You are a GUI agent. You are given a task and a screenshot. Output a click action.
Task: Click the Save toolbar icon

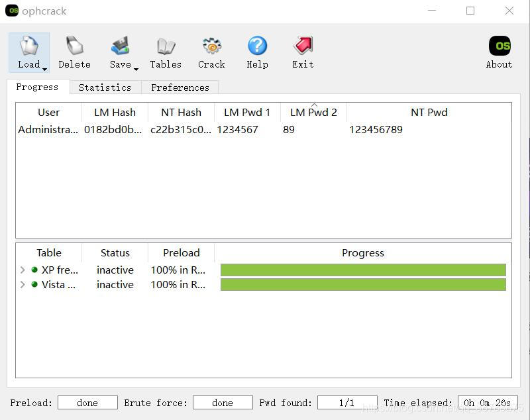121,46
